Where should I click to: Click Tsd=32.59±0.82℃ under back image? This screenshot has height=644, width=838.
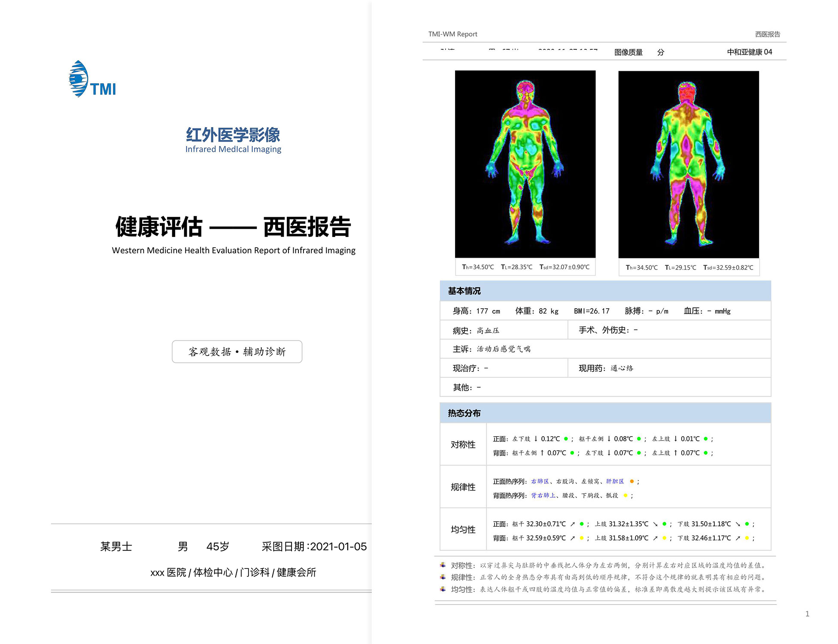click(728, 267)
